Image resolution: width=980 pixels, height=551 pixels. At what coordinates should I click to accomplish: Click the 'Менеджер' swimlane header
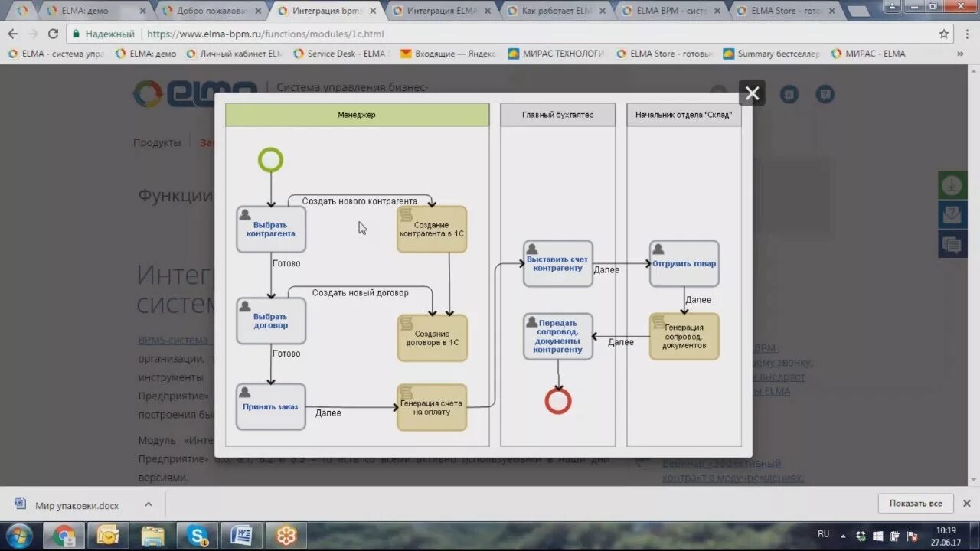(x=357, y=115)
